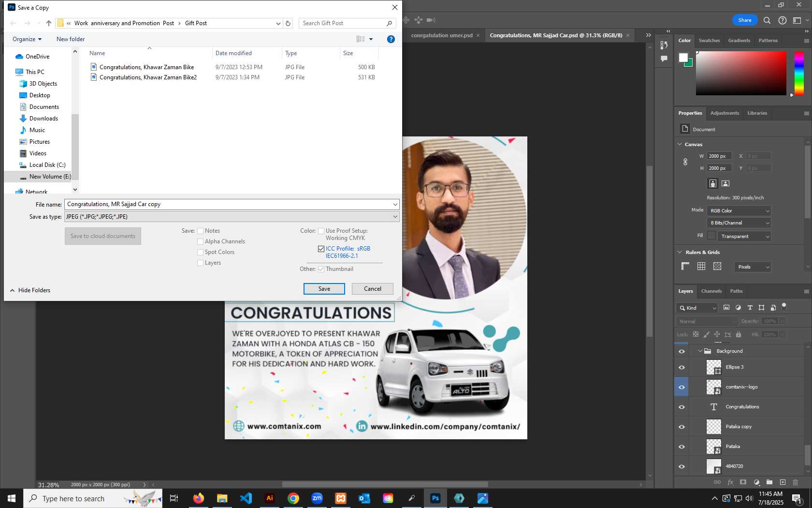Image resolution: width=812 pixels, height=508 pixels.
Task: Switch to the Swatches tab
Action: pyautogui.click(x=709, y=41)
